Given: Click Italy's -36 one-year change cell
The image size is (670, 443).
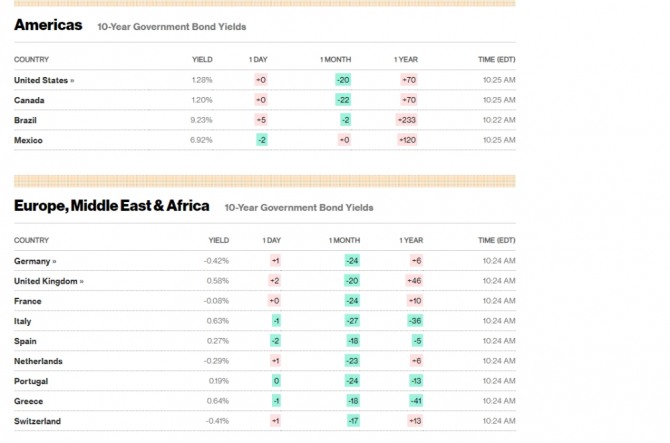Looking at the screenshot, I should coord(414,321).
